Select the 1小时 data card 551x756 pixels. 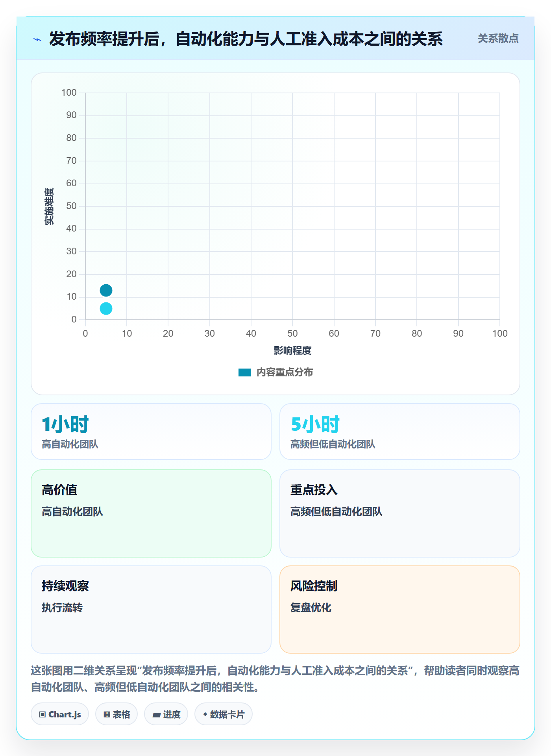click(151, 432)
